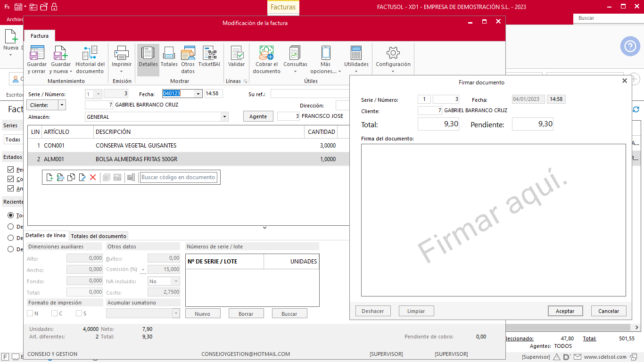The width and height of the screenshot is (644, 362).
Task: Click Aceptar in Firmar documento dialog
Action: click(x=565, y=311)
